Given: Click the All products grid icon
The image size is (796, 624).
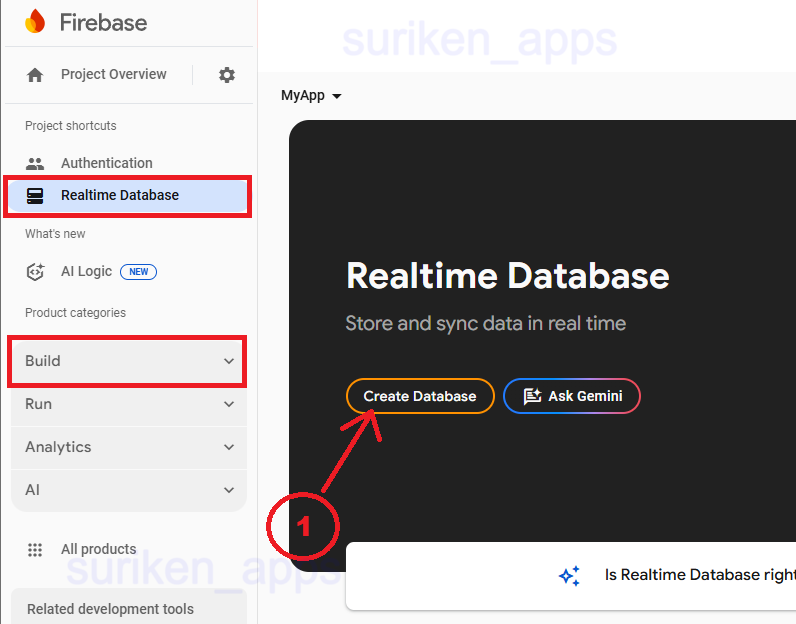Looking at the screenshot, I should point(35,549).
